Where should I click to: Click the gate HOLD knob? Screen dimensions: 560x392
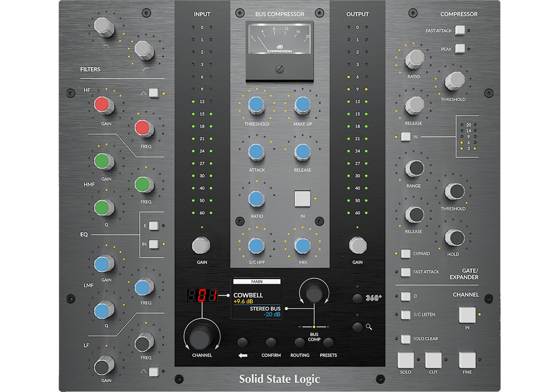click(x=455, y=238)
